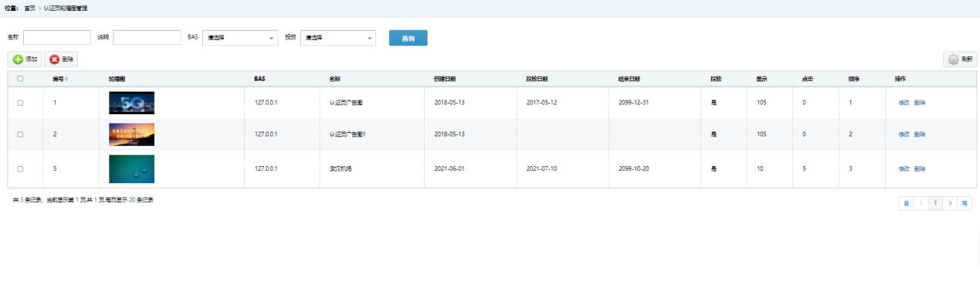Click the 显示 column header

(x=761, y=79)
